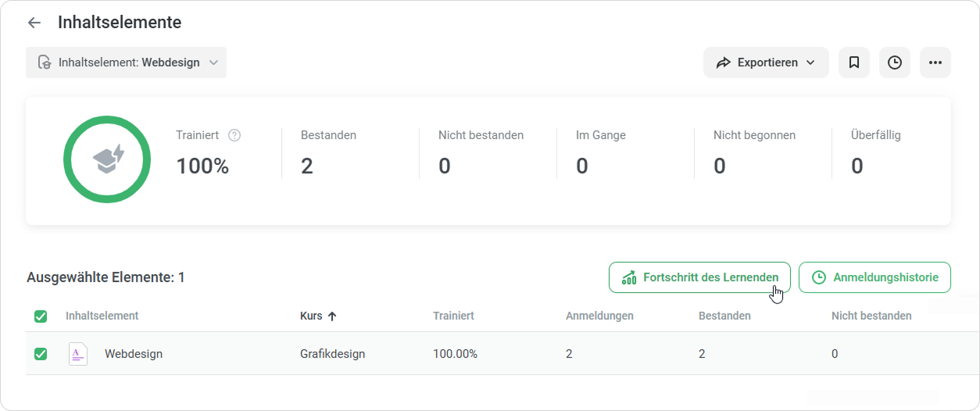Click the Trainiert column header
This screenshot has width=980, height=411.
coord(453,316)
